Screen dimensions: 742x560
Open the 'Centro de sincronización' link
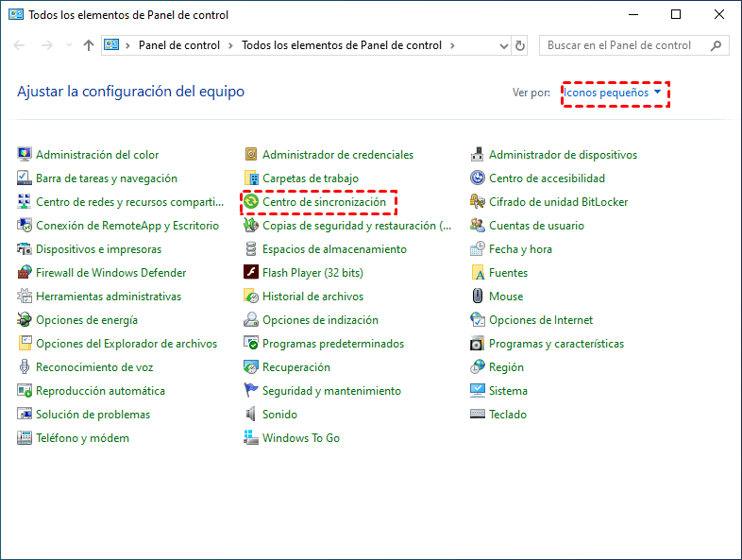point(324,202)
